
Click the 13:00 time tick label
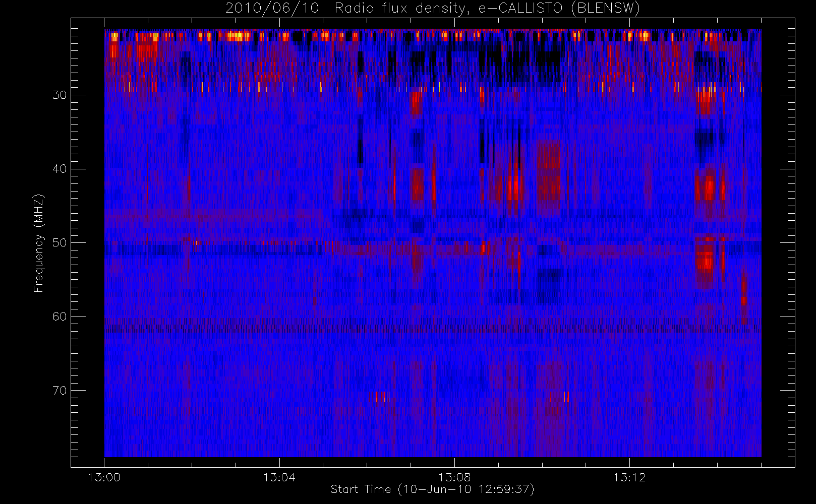[x=104, y=477]
